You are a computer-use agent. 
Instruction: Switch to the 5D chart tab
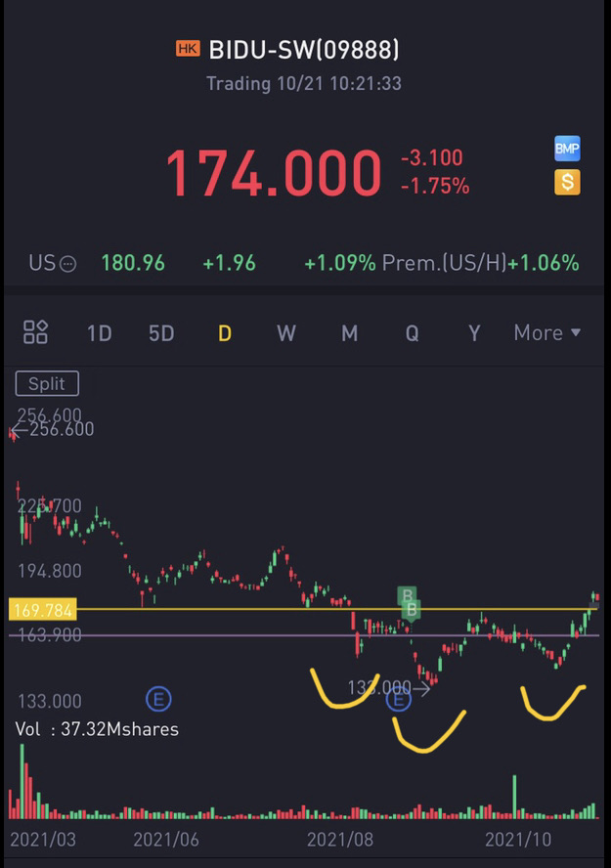click(161, 333)
